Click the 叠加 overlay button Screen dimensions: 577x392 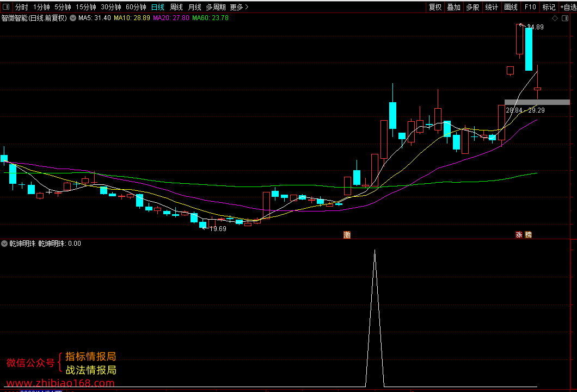click(x=454, y=7)
